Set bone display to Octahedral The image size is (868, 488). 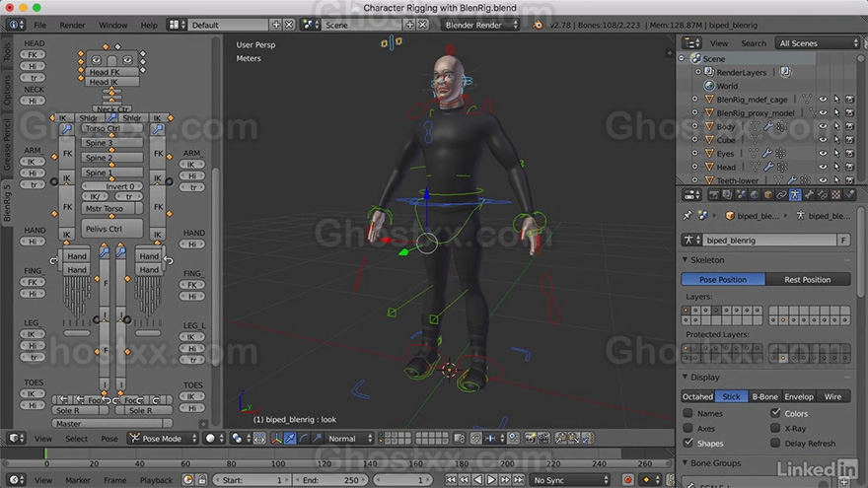pos(697,396)
